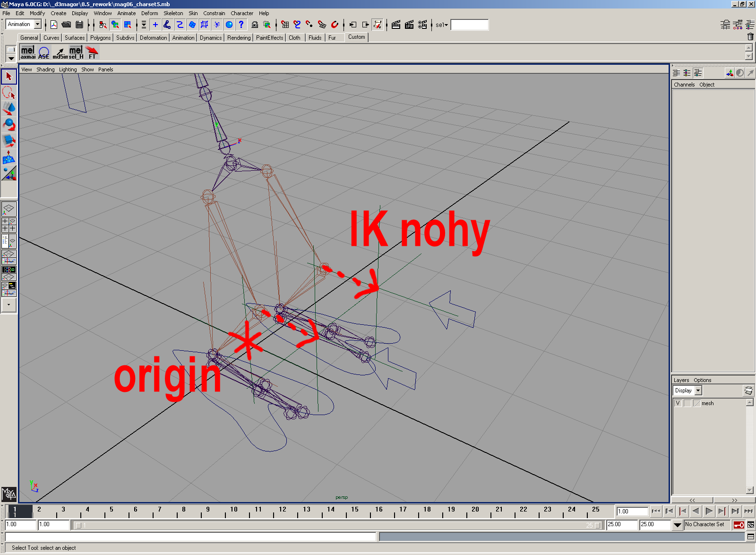
Task: Open the layer editor Options menu
Action: (x=702, y=380)
